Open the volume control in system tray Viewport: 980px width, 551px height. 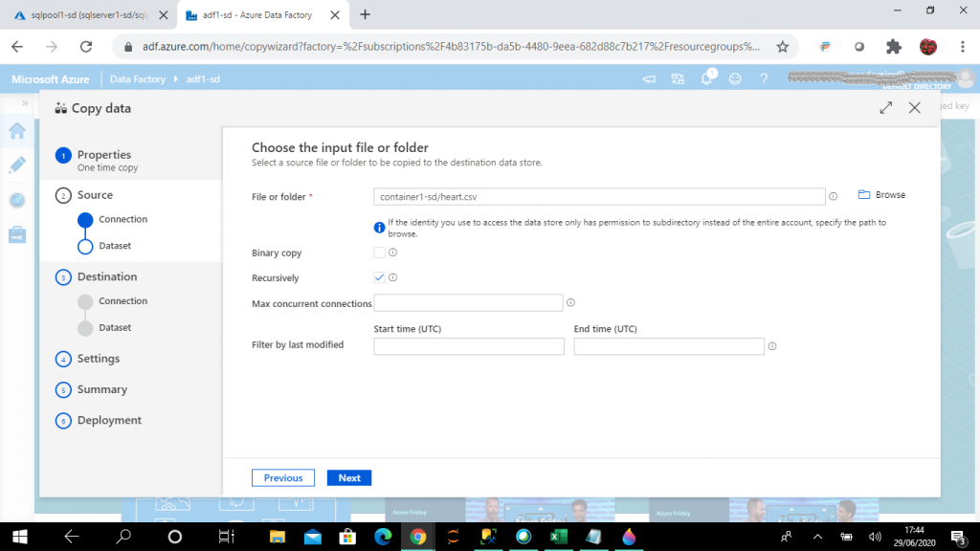click(875, 537)
